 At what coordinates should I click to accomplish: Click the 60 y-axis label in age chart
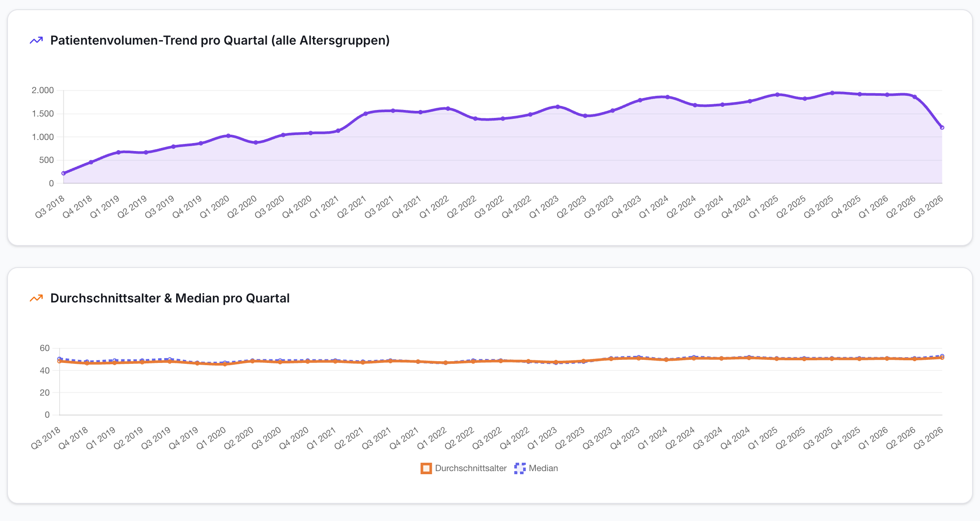pyautogui.click(x=45, y=348)
